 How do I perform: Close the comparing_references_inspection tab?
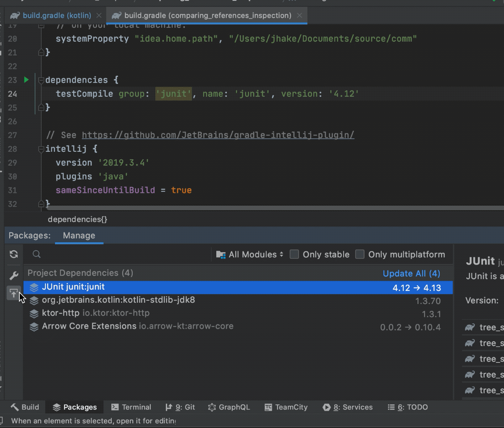point(299,16)
